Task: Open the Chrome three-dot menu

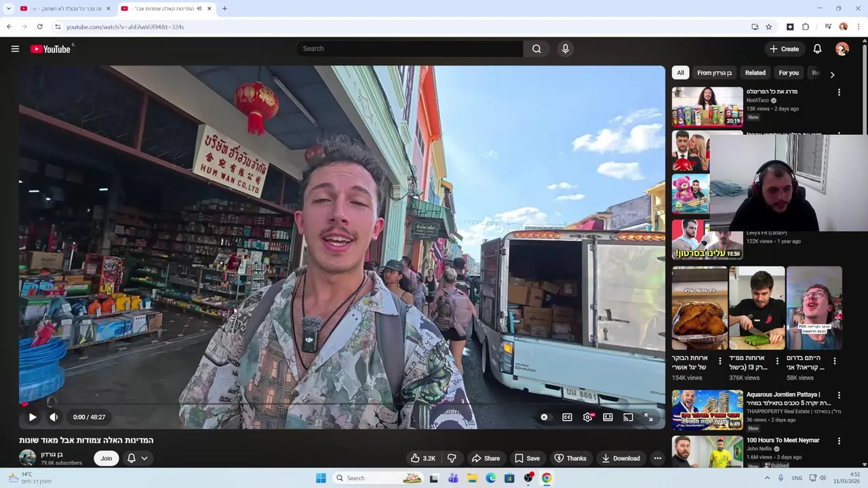Action: click(859, 26)
